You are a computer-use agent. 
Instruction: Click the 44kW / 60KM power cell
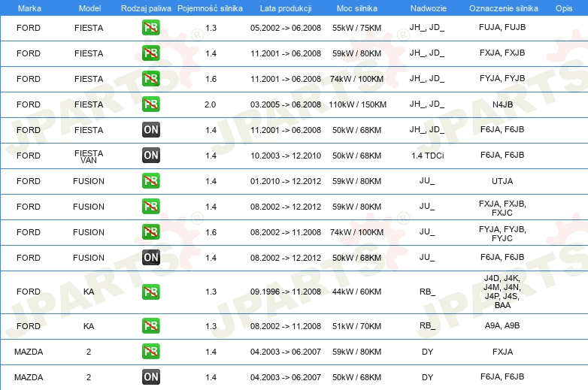(356, 292)
